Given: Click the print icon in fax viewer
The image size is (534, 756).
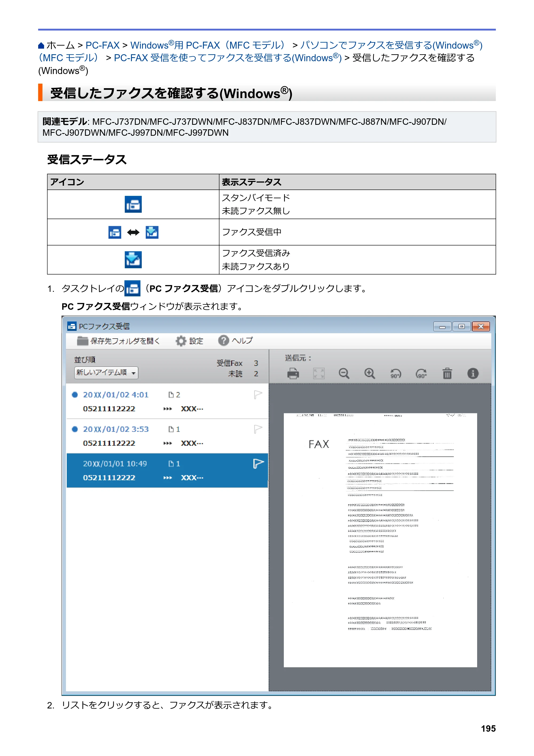Looking at the screenshot, I should click(293, 373).
